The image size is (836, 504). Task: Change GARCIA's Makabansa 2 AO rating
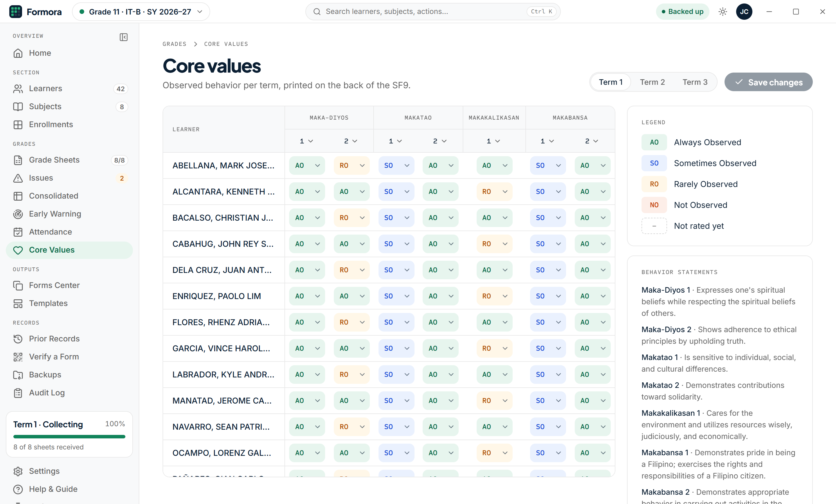[x=592, y=348]
